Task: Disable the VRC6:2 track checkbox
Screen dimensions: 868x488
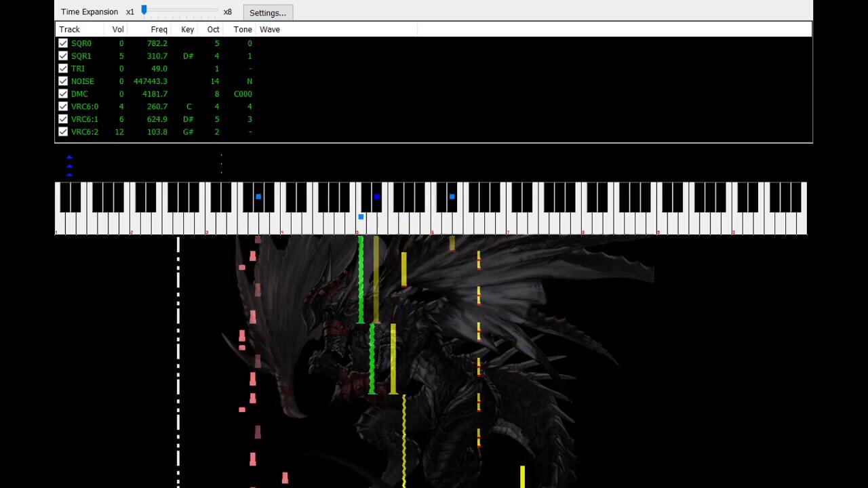Action: (63, 132)
